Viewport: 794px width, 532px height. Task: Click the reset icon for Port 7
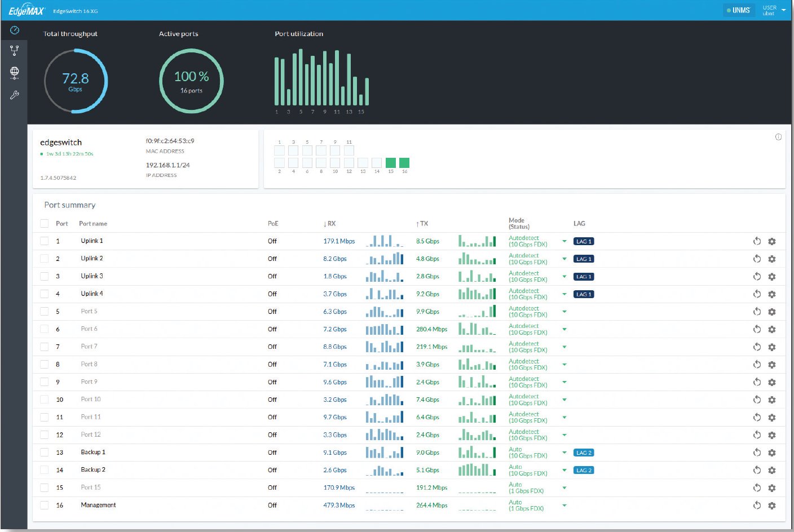pyautogui.click(x=757, y=347)
